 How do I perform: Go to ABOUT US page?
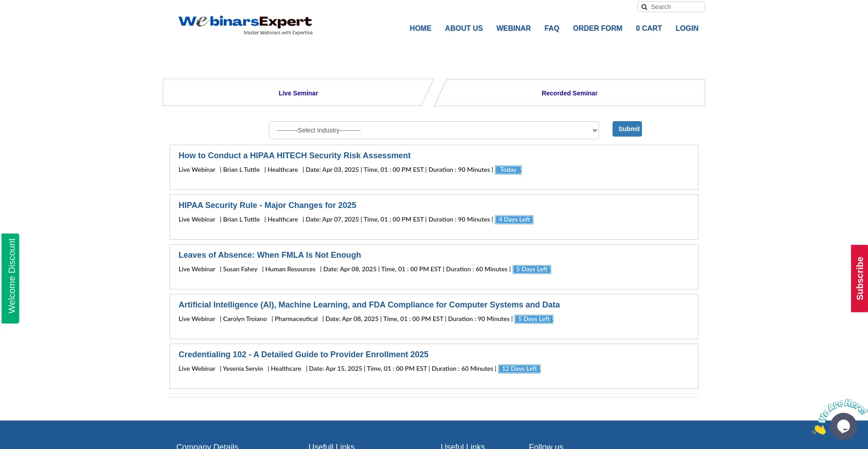click(464, 28)
